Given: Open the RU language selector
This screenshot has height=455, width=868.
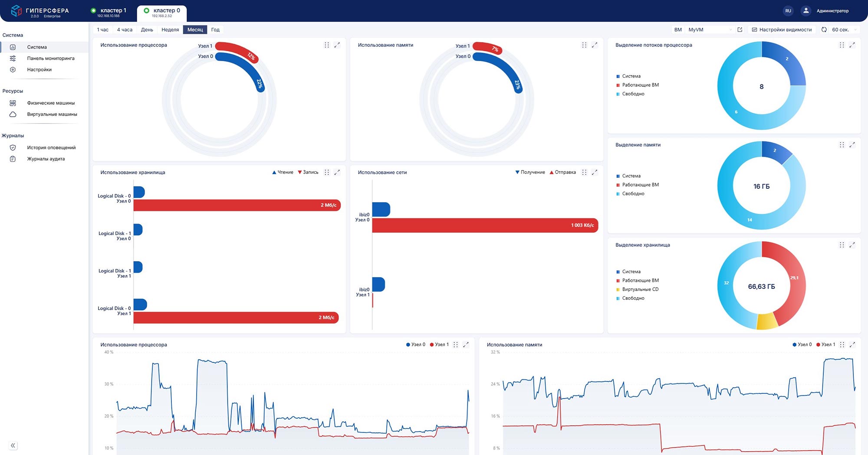Looking at the screenshot, I should [788, 11].
